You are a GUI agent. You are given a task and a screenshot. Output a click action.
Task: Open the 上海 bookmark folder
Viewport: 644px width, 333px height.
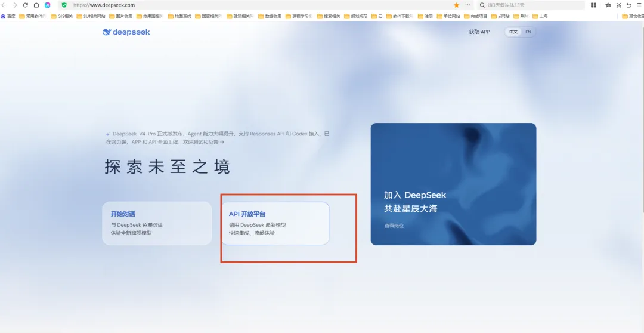[x=540, y=17]
